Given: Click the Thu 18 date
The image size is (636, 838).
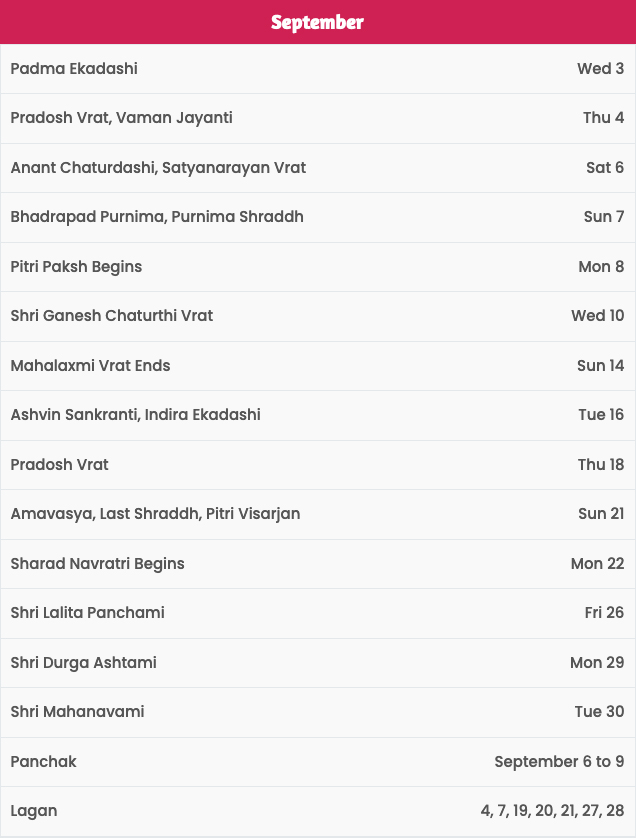Looking at the screenshot, I should click(x=601, y=464).
